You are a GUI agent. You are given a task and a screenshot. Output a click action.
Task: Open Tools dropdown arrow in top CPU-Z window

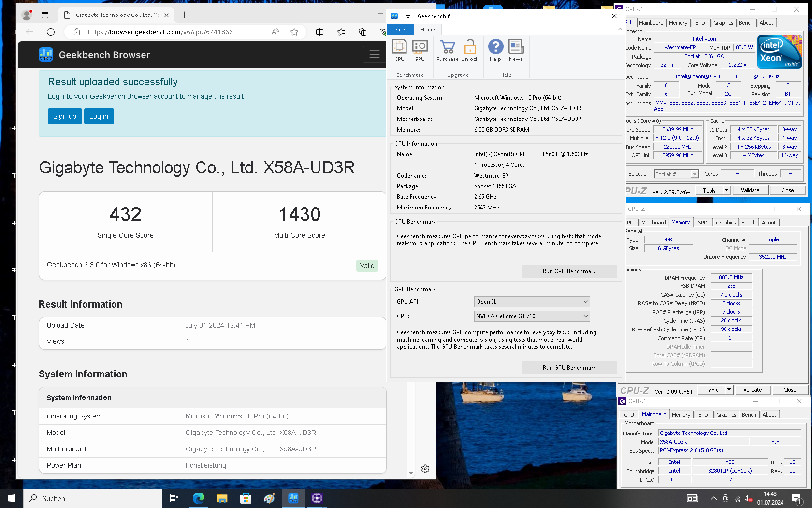pos(726,190)
